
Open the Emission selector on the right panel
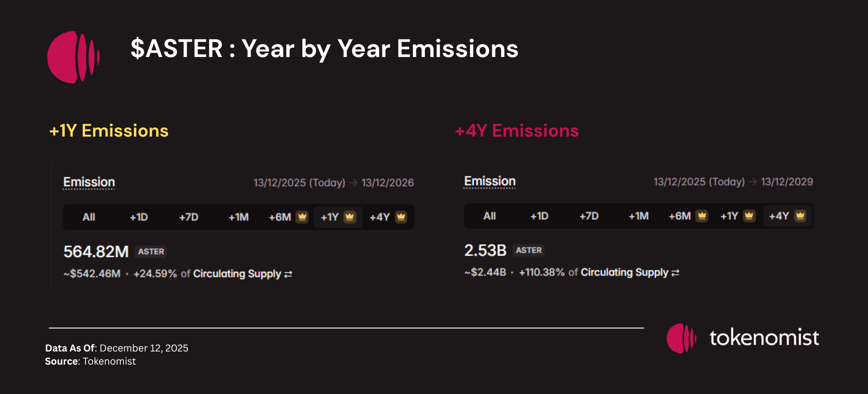pyautogui.click(x=490, y=181)
